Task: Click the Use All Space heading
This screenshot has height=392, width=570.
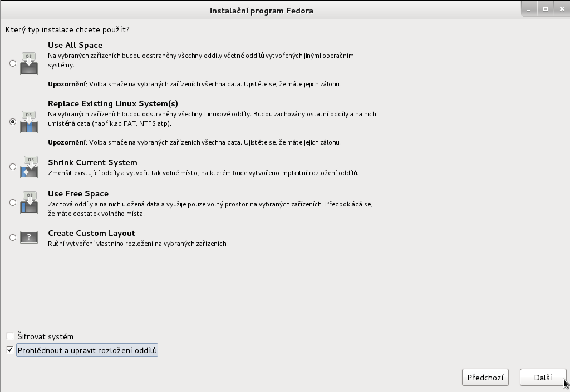Action: pos(75,45)
